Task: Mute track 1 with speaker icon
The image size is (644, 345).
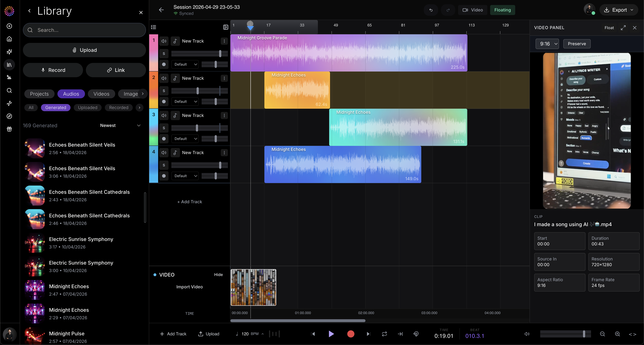Action: tap(164, 41)
